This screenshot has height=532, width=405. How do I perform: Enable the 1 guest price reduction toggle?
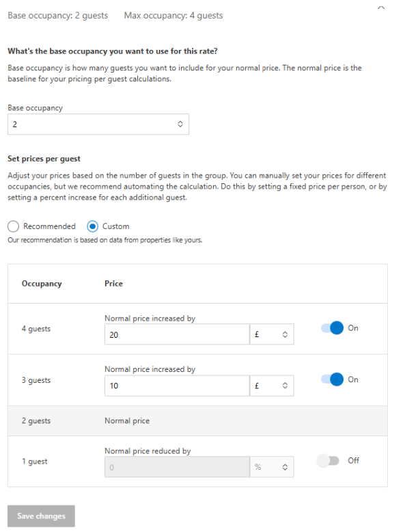point(328,461)
